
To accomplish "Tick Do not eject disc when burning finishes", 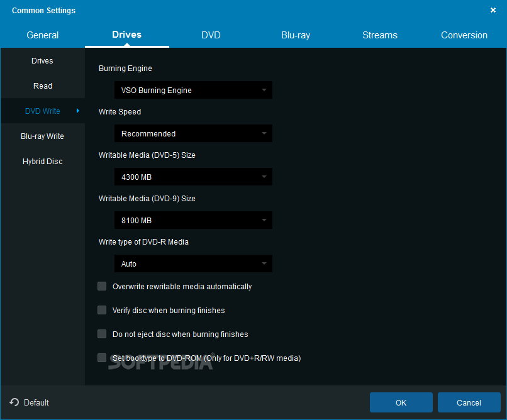I will coord(102,334).
